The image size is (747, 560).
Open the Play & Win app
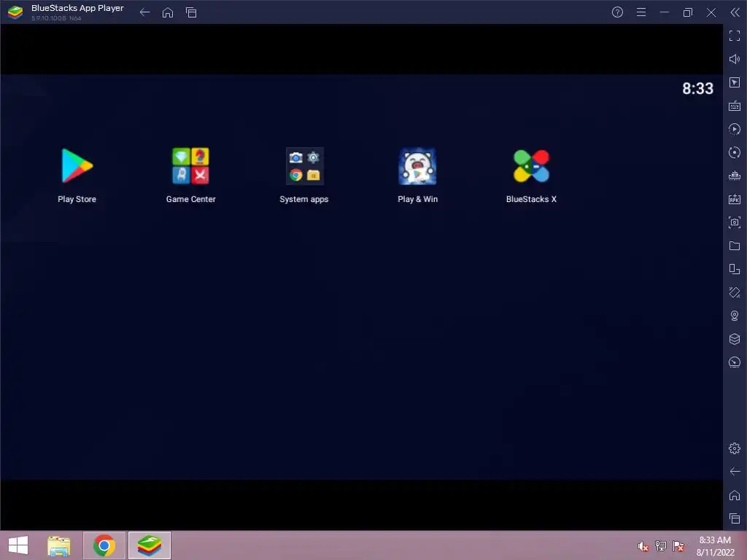[417, 166]
